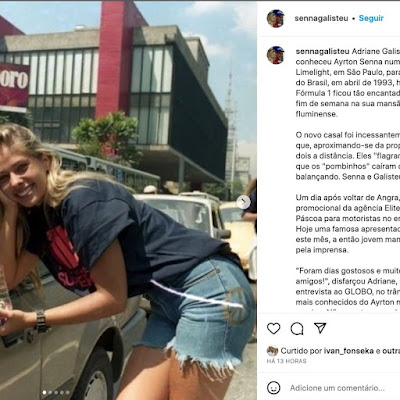Select first carousel dot indicator
The image size is (400, 400).
pyautogui.click(x=44, y=392)
